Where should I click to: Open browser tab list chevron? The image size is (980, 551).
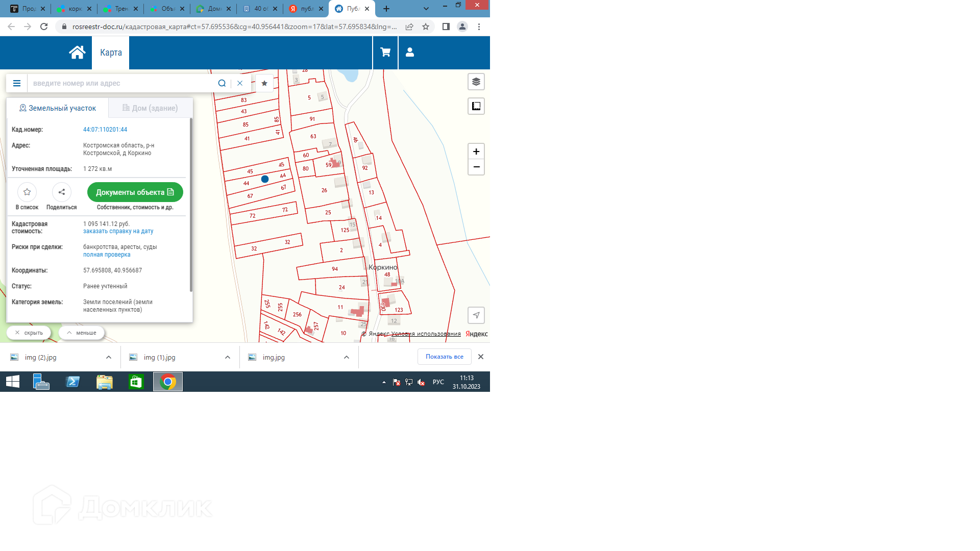point(426,9)
